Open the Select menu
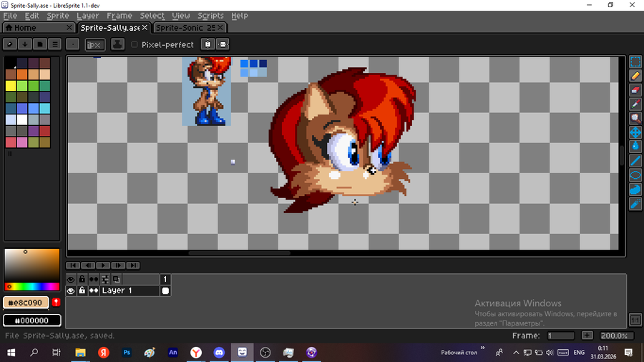This screenshot has height=362, width=644. (152, 16)
